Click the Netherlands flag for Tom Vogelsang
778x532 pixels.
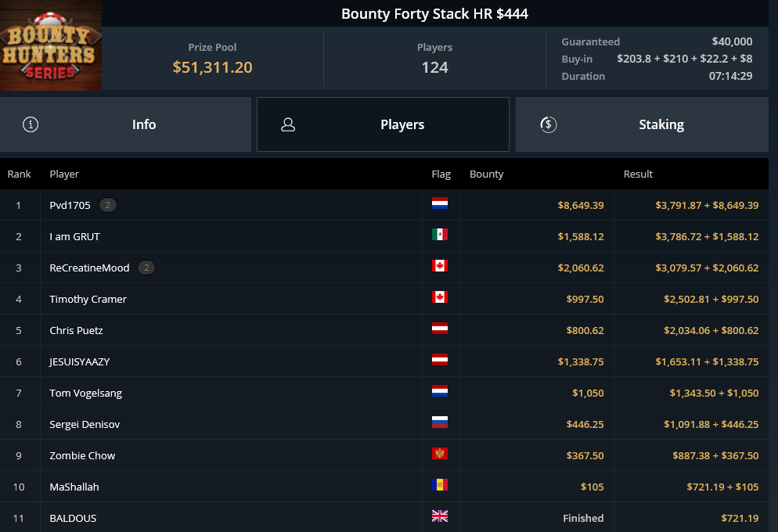(x=440, y=390)
